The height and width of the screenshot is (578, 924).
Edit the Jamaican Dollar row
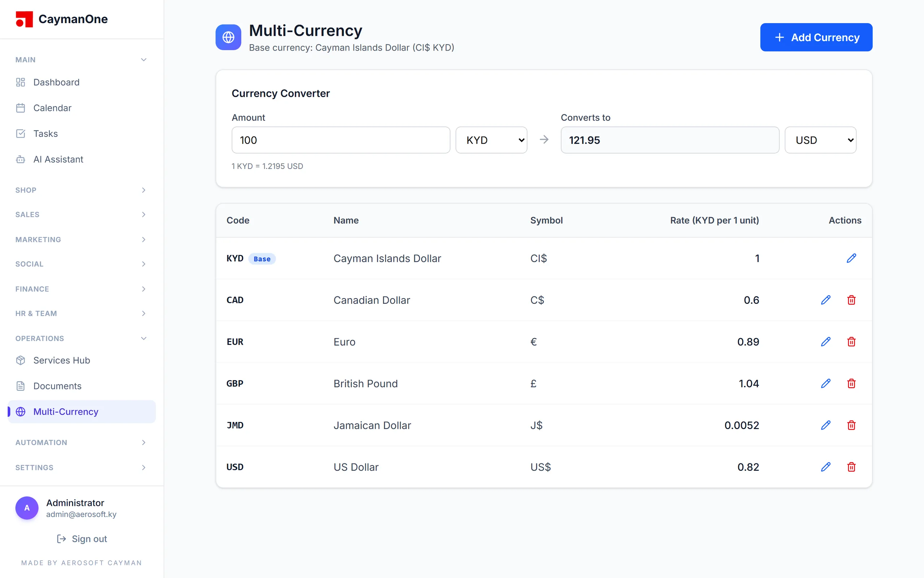(x=825, y=425)
